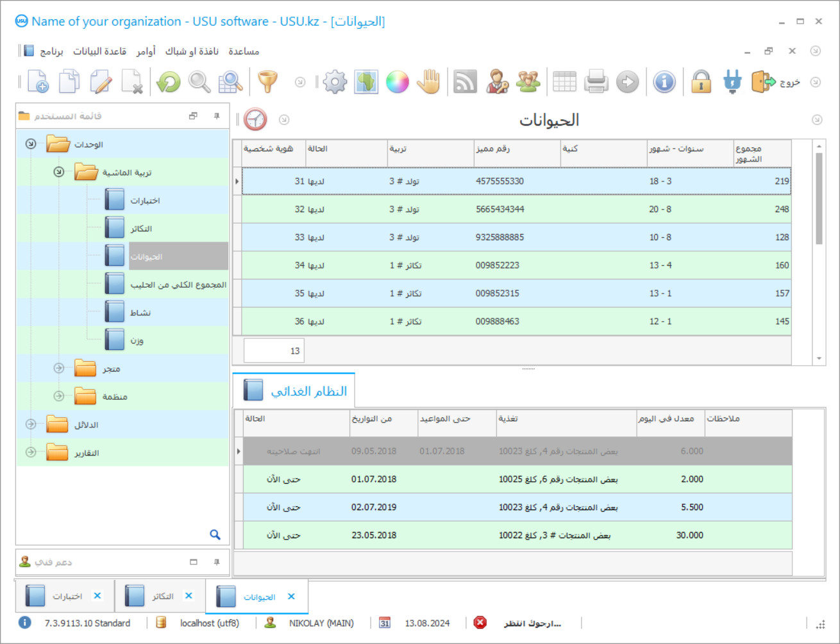
Task: Open the filter funnel tool
Action: pos(268,82)
